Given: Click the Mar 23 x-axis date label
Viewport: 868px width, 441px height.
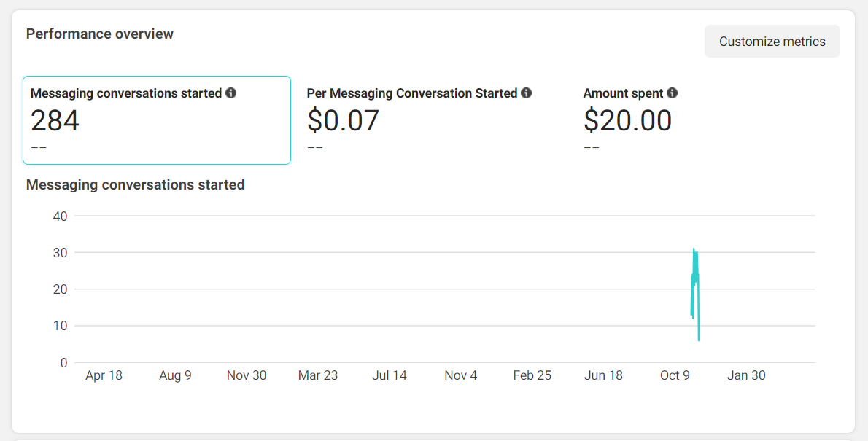Looking at the screenshot, I should (318, 375).
